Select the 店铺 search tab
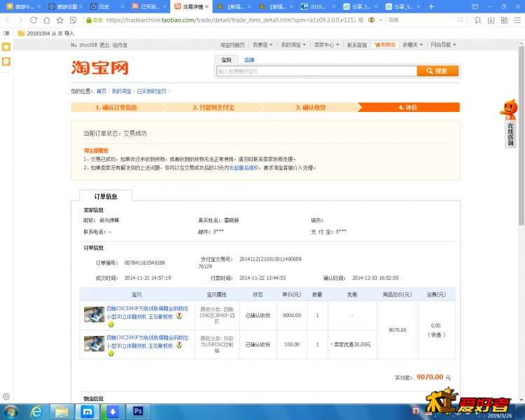Screen dimensions: 525x420 coord(249,60)
